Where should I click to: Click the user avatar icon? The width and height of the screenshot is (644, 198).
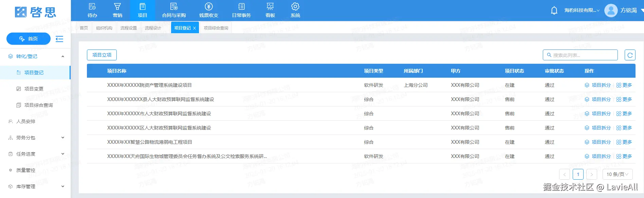[x=611, y=11]
